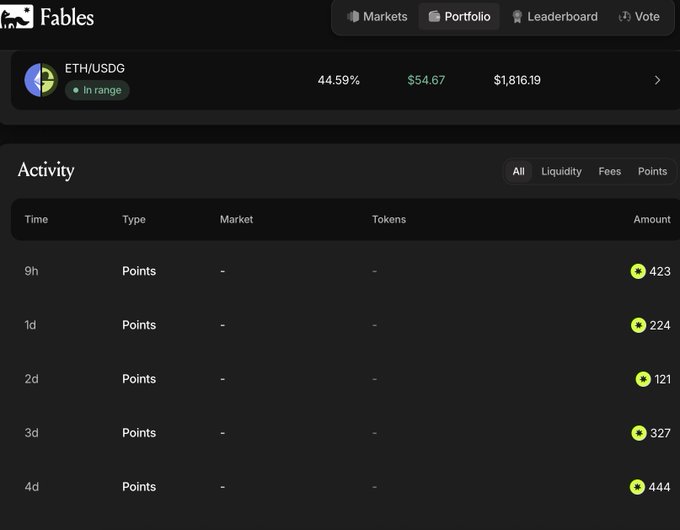Click the Portfolio wallet icon

click(434, 16)
